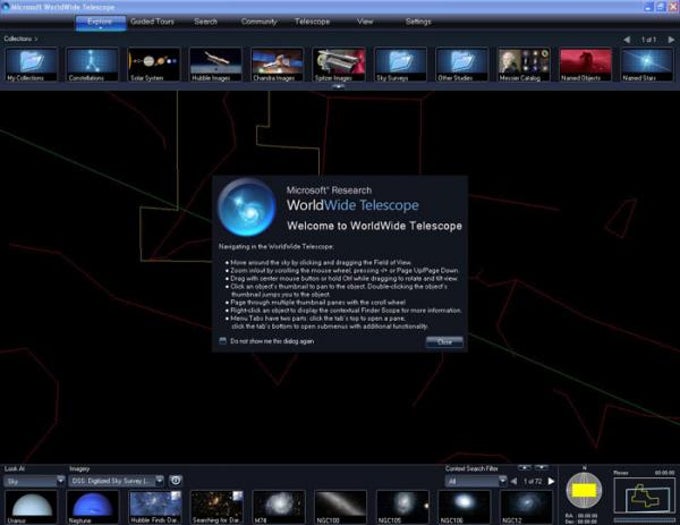Open the Imagery dropdown list
The image size is (680, 525).
(x=116, y=481)
